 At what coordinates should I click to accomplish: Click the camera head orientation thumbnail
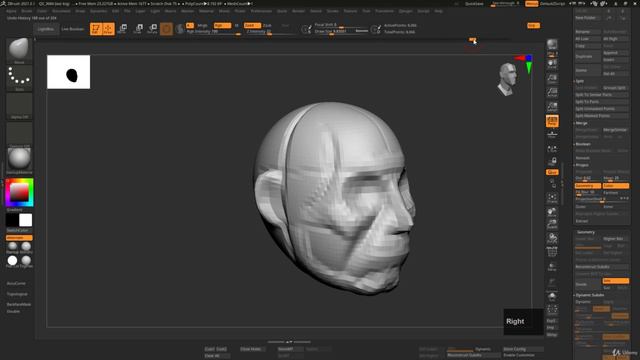[x=507, y=79]
